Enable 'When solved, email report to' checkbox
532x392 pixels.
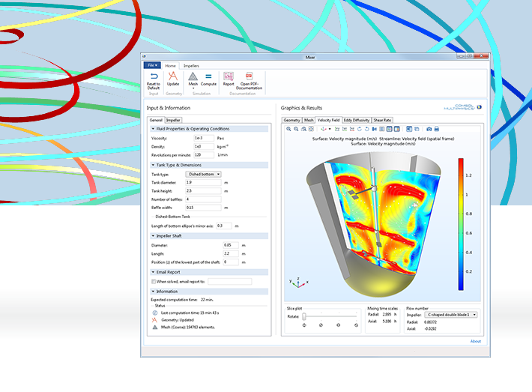coord(154,281)
